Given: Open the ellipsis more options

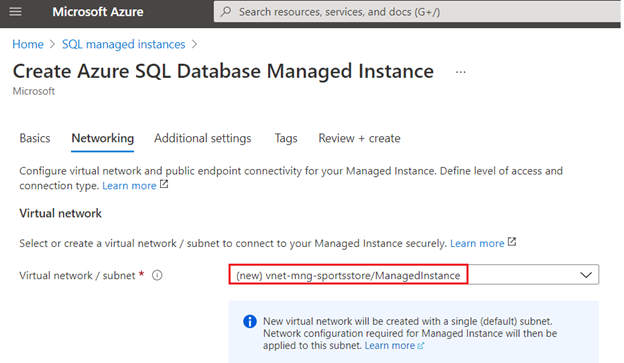Looking at the screenshot, I should pos(460,72).
